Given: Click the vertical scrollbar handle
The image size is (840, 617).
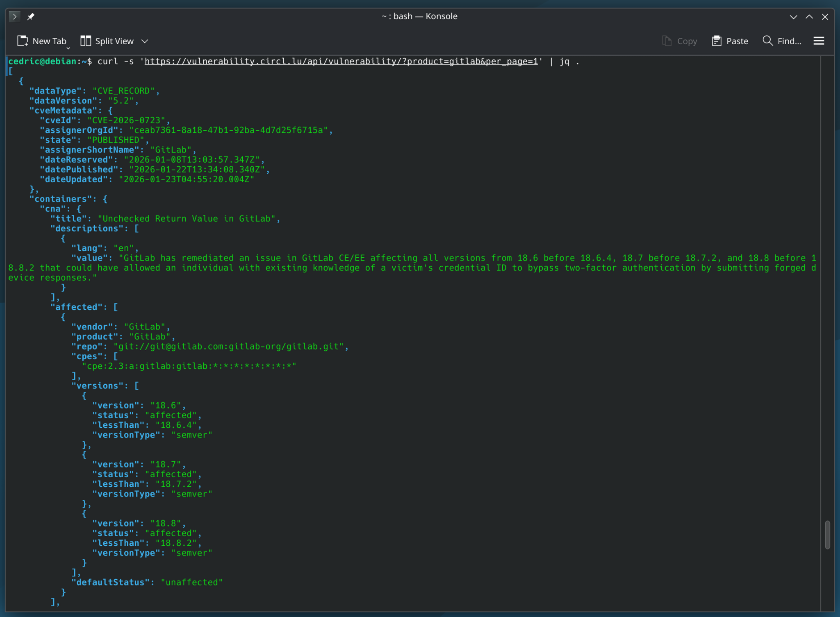Looking at the screenshot, I should (827, 534).
